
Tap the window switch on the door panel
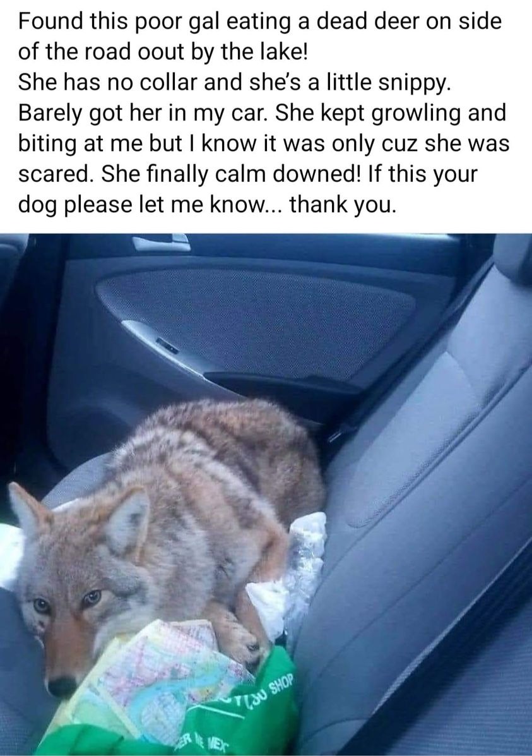[166, 347]
